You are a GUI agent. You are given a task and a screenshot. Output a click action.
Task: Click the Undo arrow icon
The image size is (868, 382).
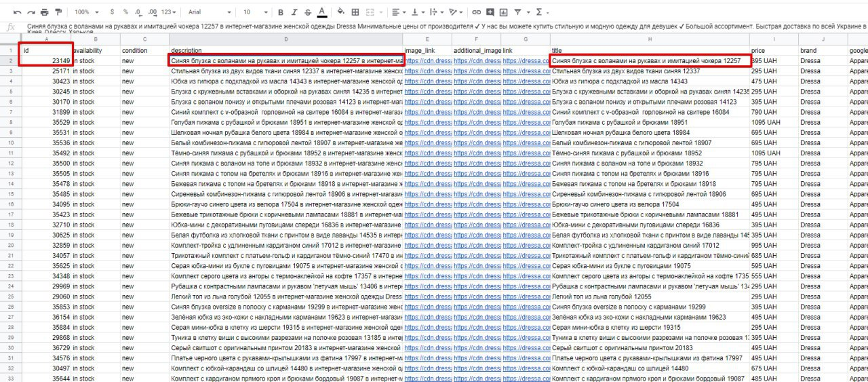coord(17,12)
